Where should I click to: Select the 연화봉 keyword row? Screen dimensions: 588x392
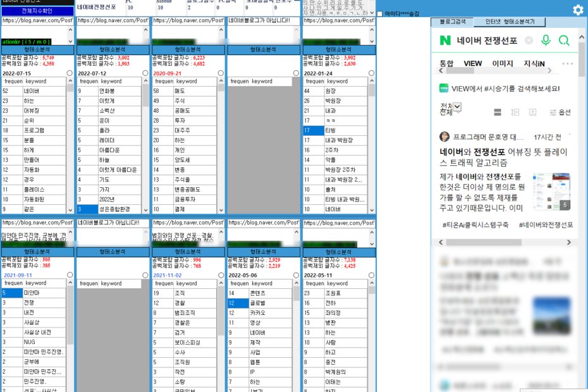click(109, 91)
